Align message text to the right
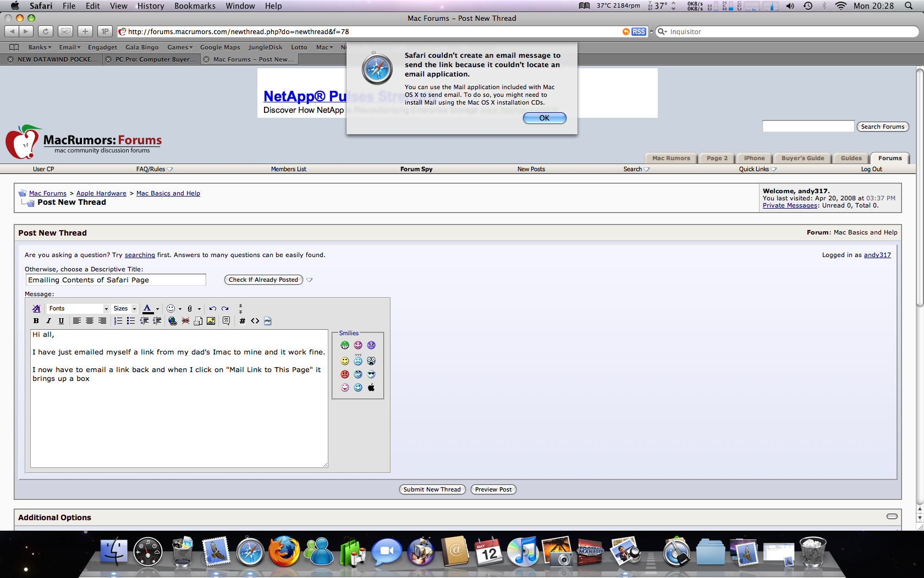This screenshot has width=924, height=578. (102, 321)
